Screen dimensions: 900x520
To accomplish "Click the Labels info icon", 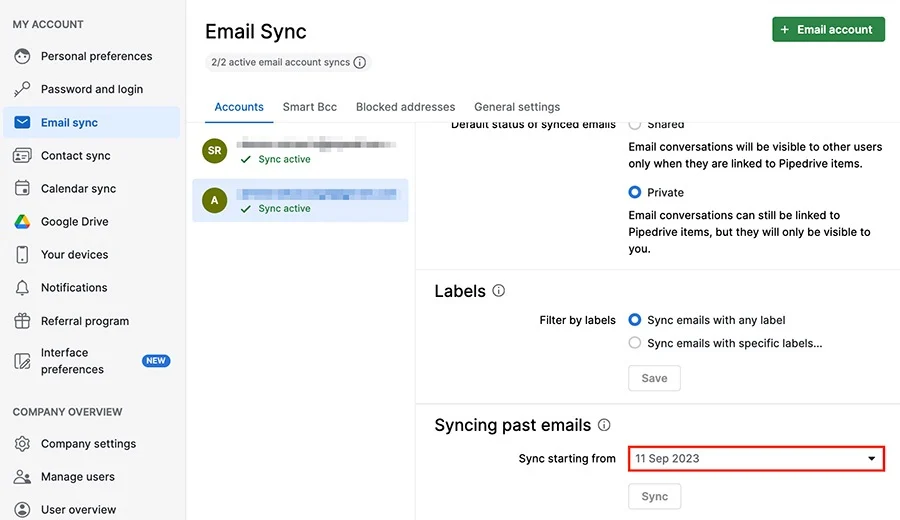I will pos(498,290).
